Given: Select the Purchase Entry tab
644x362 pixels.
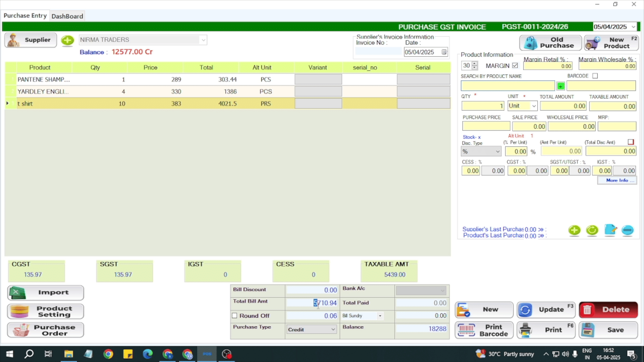Looking at the screenshot, I should (x=25, y=16).
